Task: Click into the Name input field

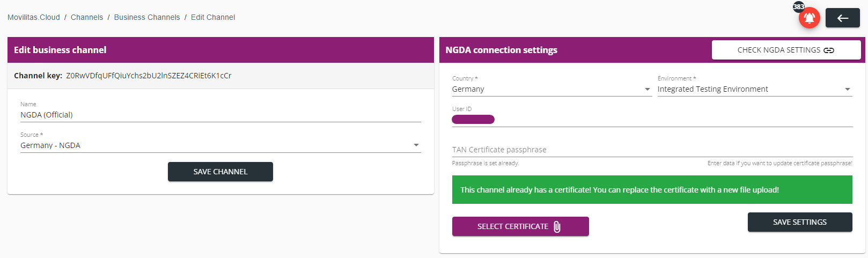Action: pyautogui.click(x=220, y=115)
